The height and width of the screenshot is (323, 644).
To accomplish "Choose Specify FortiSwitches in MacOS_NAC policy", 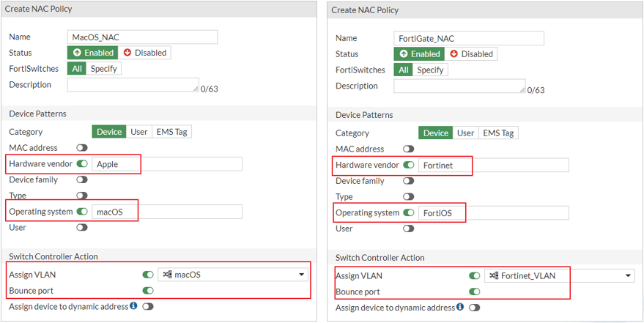I will [104, 69].
